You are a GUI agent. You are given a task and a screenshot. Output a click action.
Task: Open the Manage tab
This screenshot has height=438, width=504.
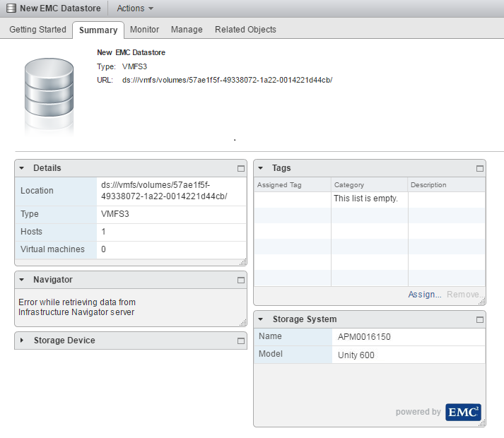[x=187, y=30]
